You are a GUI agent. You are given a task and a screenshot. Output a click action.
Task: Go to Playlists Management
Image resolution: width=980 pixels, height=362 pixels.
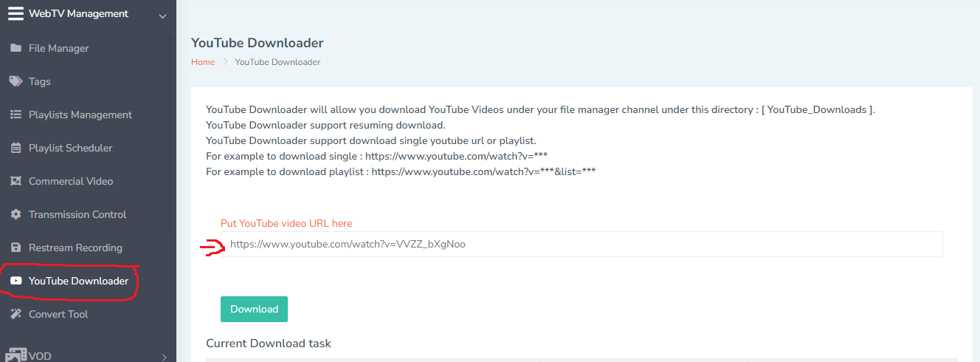click(x=80, y=115)
